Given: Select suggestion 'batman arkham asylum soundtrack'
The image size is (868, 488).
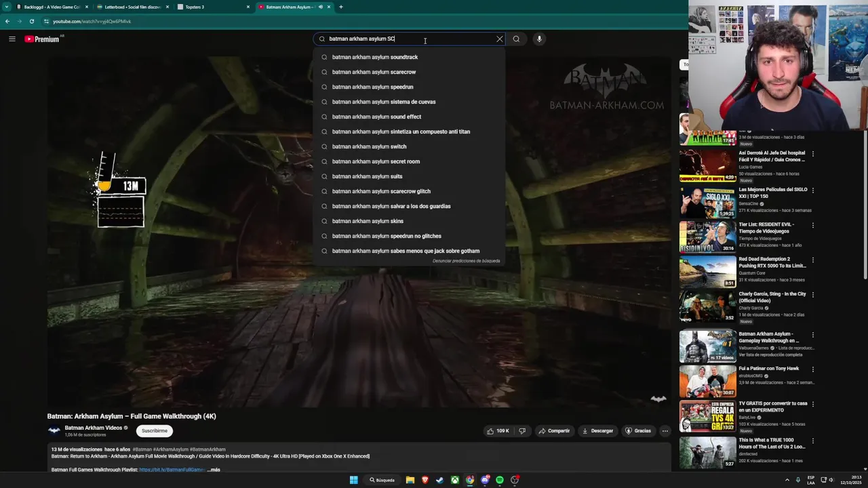Looking at the screenshot, I should pos(410,57).
